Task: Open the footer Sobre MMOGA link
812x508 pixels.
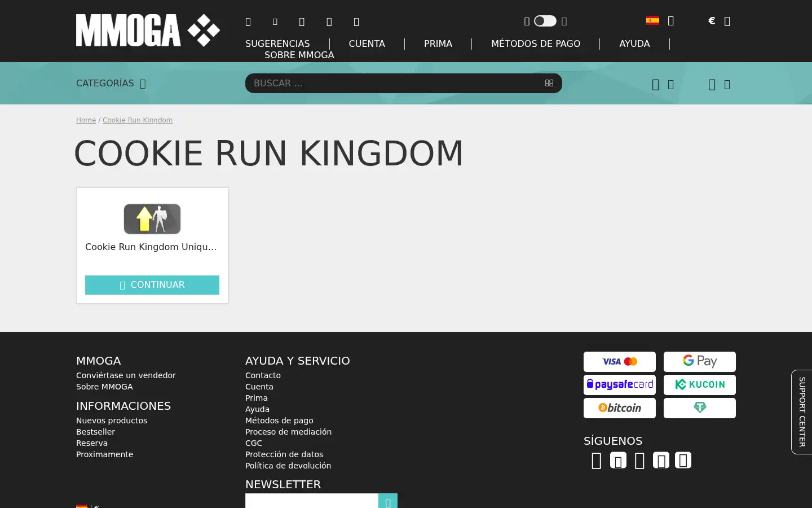Action: pos(104,387)
